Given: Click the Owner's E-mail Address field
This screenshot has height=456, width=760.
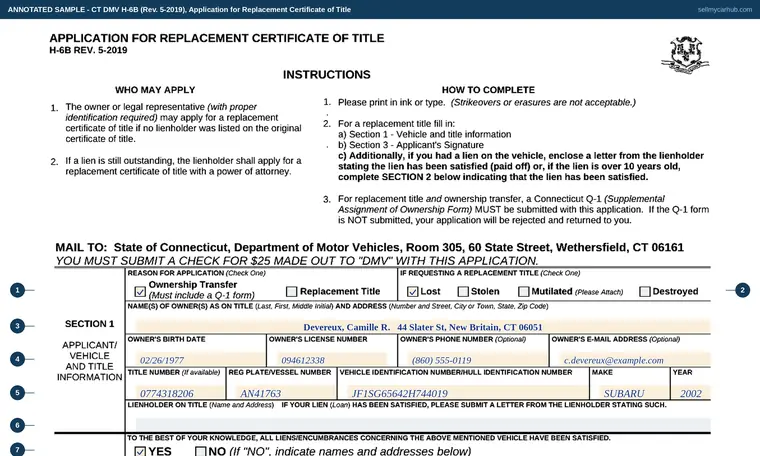Looking at the screenshot, I should coord(634,360).
